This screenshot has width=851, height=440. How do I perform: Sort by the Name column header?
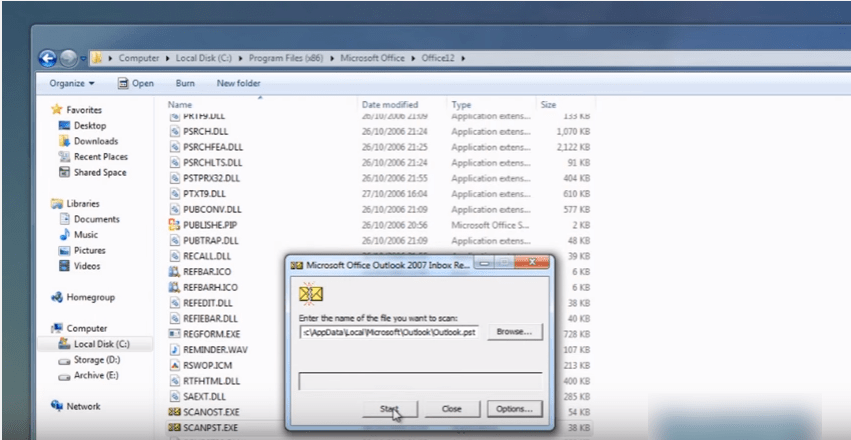point(180,105)
